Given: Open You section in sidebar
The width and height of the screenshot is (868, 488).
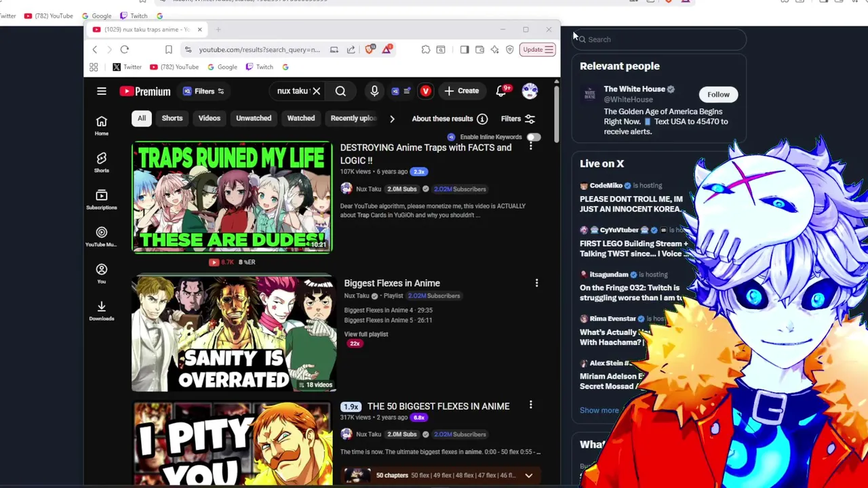Looking at the screenshot, I should click(101, 274).
